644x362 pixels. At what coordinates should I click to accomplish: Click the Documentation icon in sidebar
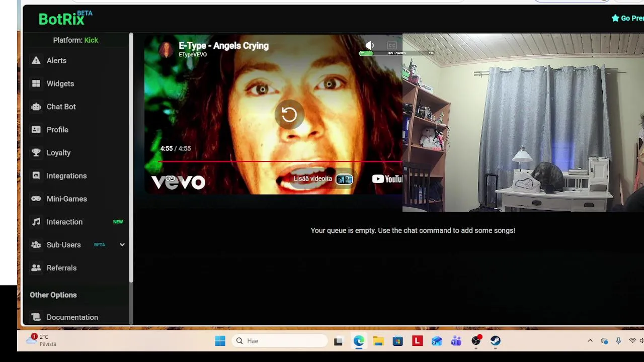[x=36, y=317]
